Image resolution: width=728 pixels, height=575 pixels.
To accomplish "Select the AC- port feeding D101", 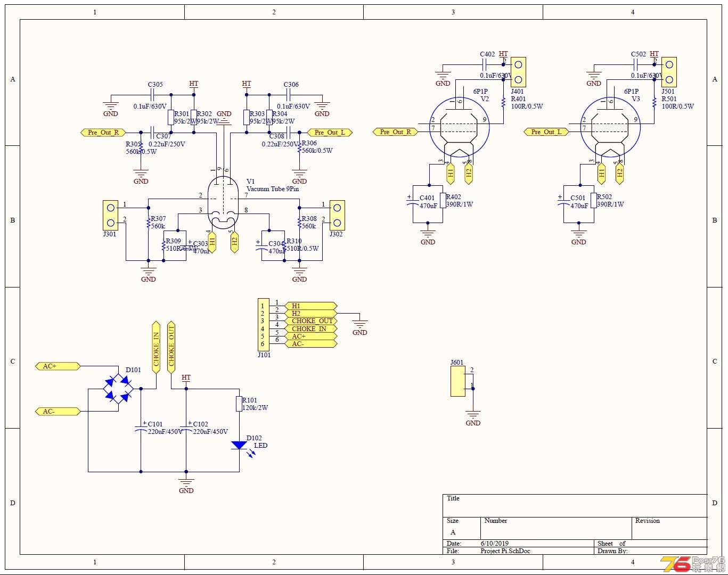I will click(x=58, y=412).
